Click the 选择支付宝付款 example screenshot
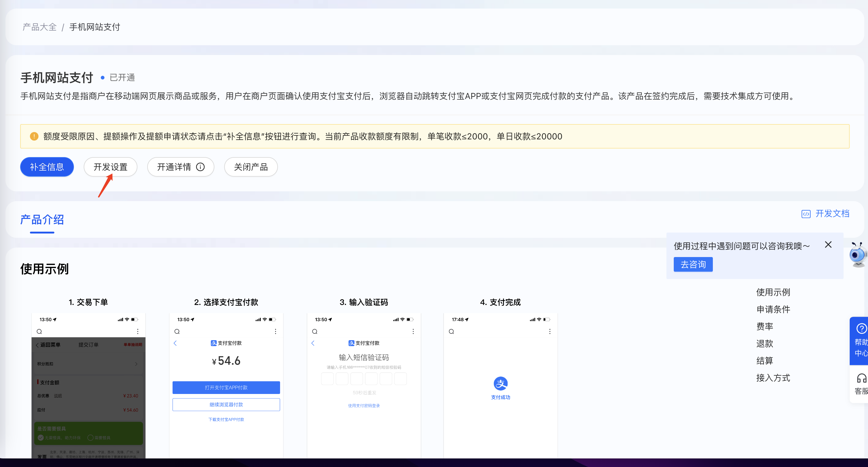The height and width of the screenshot is (467, 868). pos(226,386)
